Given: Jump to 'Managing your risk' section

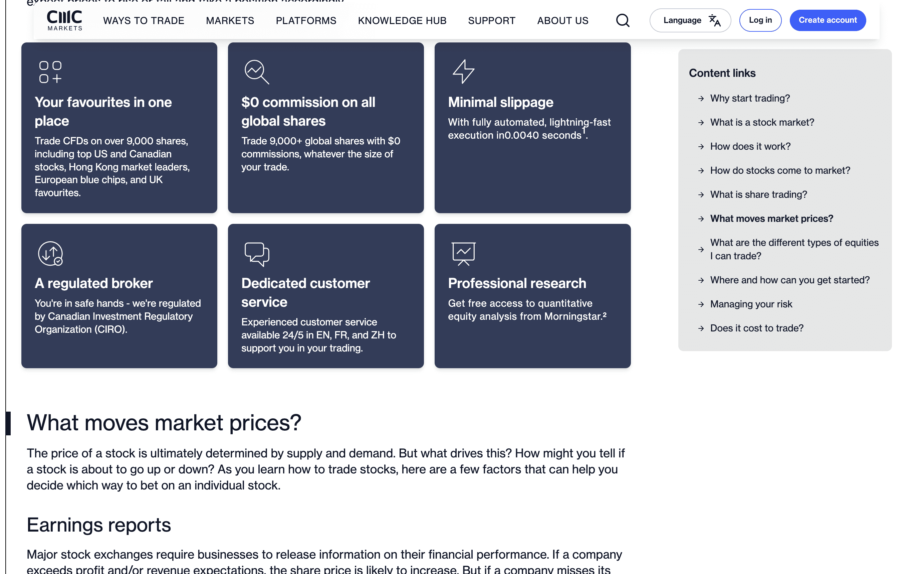Looking at the screenshot, I should pyautogui.click(x=751, y=304).
